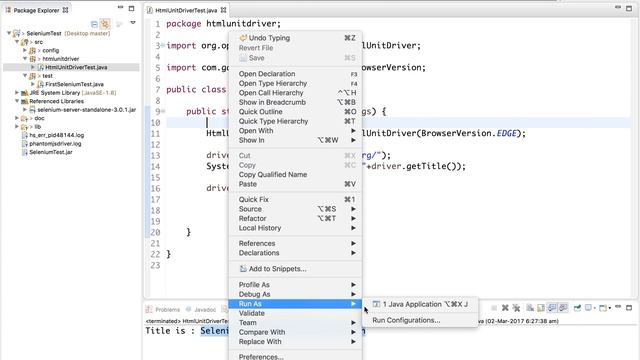Click Remove All Terminated Launches icon
The height and width of the screenshot is (360, 640).
tap(516, 308)
